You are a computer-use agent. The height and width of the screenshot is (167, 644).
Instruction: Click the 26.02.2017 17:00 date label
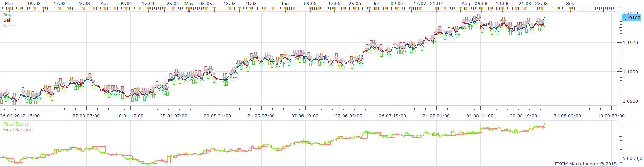(x=20, y=116)
